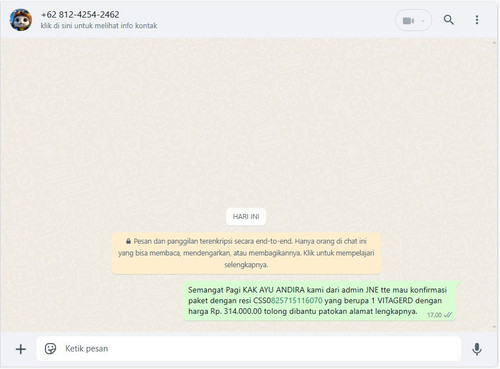Open the three-dot chat menu
Viewport: 500px width, 369px height.
click(x=477, y=20)
